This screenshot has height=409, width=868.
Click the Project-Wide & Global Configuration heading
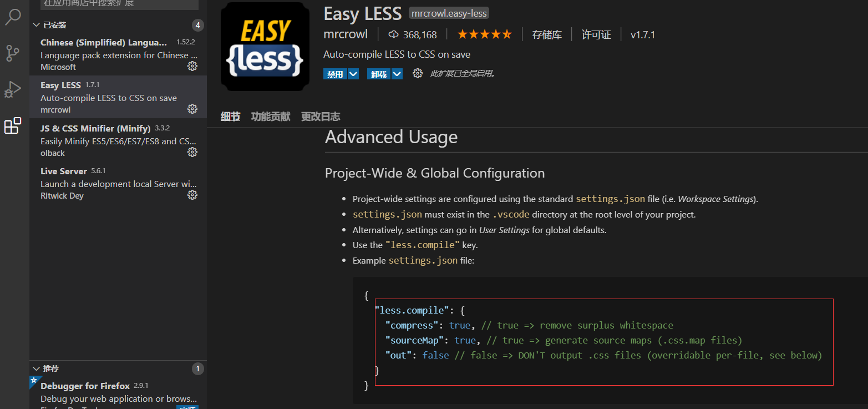tap(435, 173)
